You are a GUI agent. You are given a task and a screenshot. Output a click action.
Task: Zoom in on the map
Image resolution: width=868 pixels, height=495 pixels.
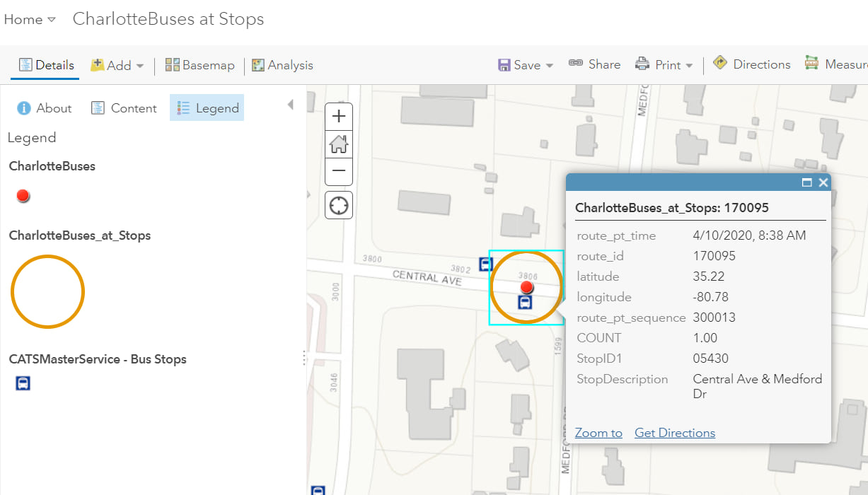pyautogui.click(x=339, y=117)
